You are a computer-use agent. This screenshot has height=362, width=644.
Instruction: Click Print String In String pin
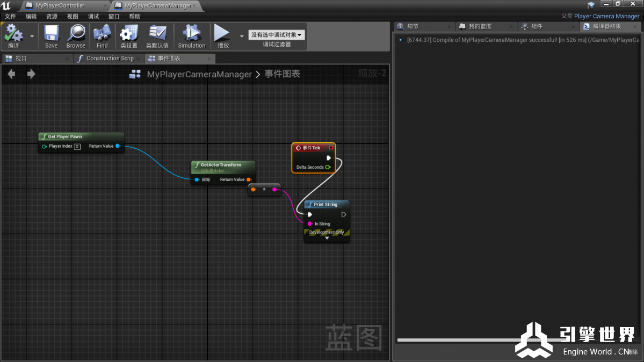(x=310, y=224)
